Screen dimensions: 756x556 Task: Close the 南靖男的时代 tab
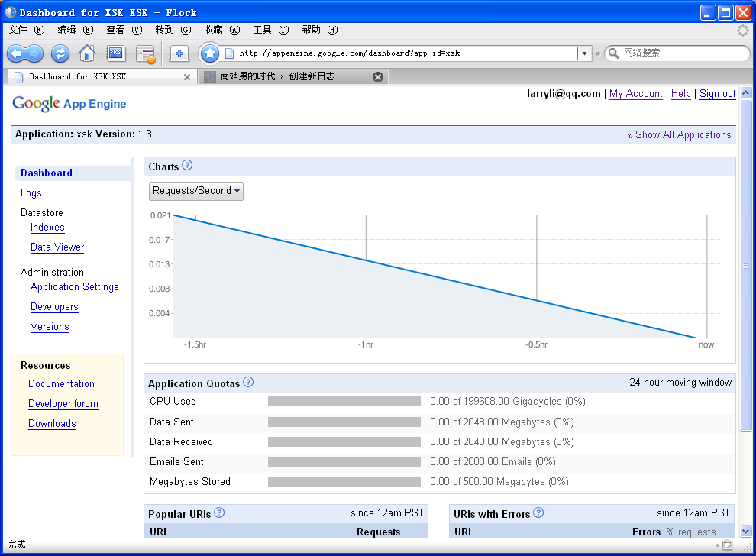pos(378,76)
